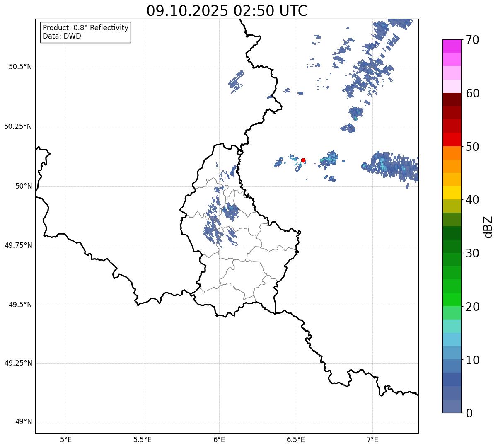This screenshot has height=448, width=498.
Task: Click the 49.5°N latitude label
Action: [20, 305]
